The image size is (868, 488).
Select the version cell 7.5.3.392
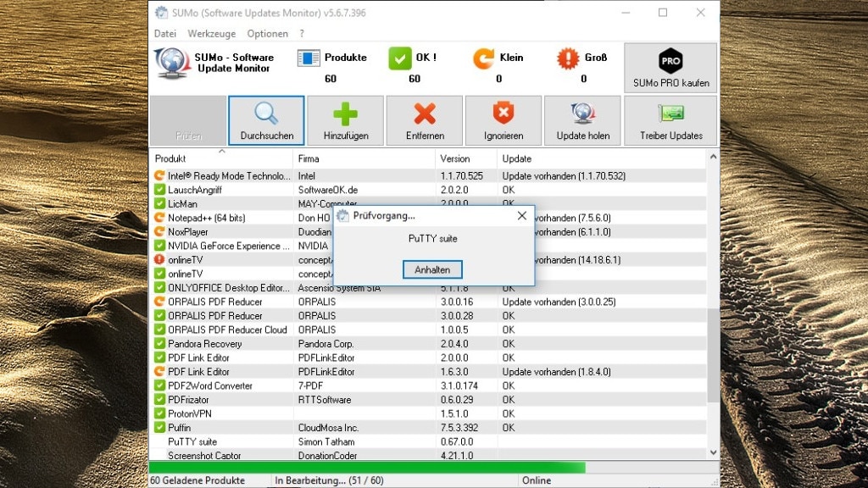(459, 428)
